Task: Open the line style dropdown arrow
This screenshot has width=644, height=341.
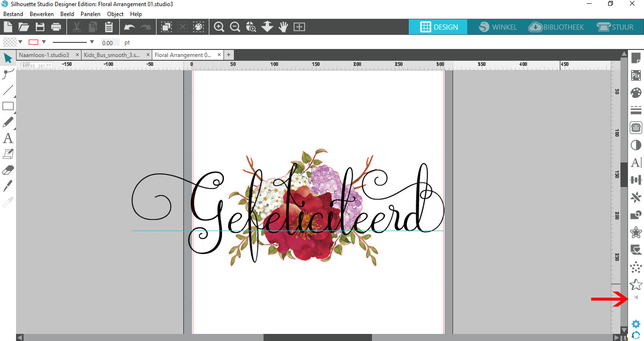Action: pos(92,42)
